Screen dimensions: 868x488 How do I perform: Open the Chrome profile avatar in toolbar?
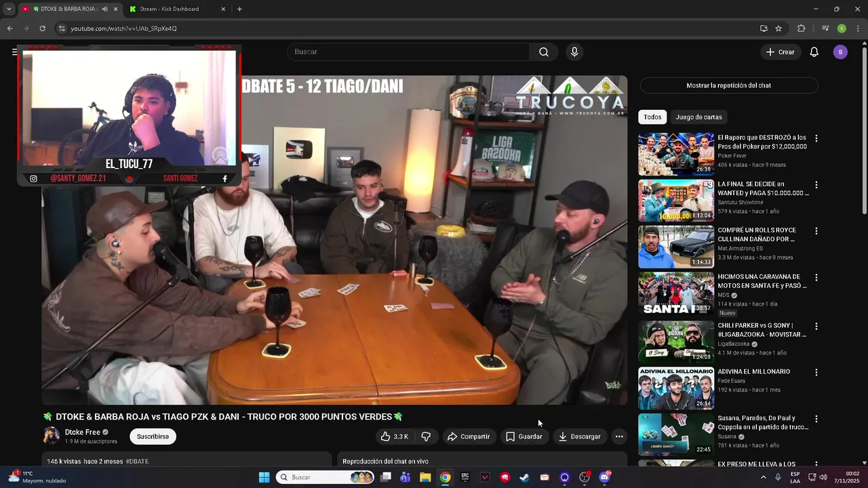click(x=842, y=28)
